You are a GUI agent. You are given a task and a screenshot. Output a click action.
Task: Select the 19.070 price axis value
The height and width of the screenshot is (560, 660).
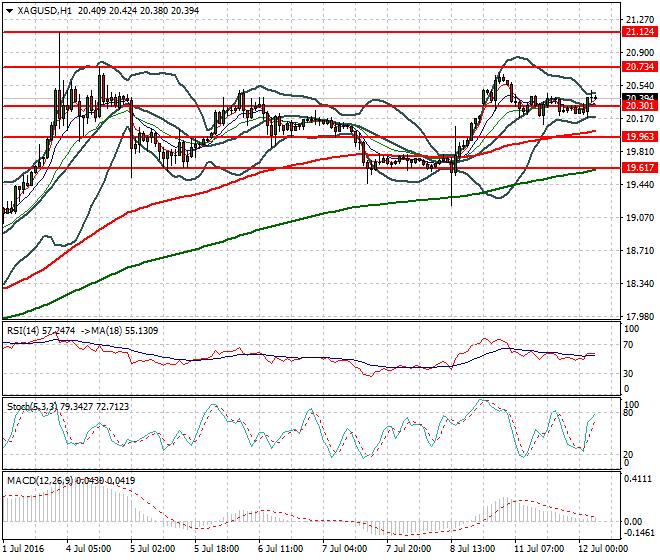coord(640,218)
